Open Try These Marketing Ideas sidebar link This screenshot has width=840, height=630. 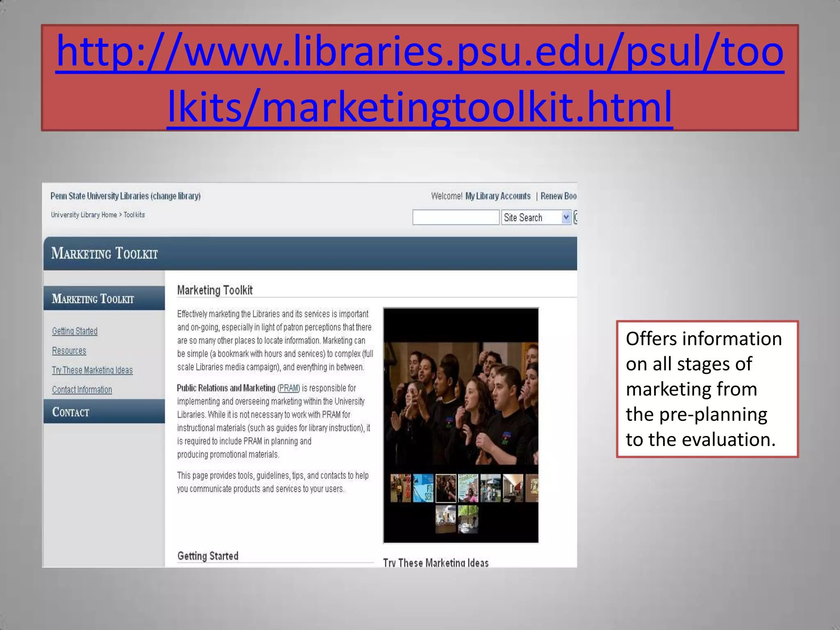92,370
